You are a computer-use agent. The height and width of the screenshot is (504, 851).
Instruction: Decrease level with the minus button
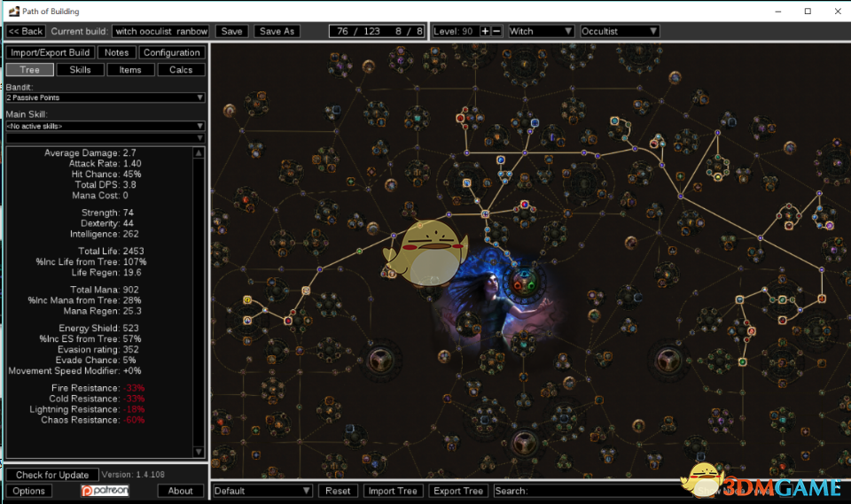[x=496, y=31]
